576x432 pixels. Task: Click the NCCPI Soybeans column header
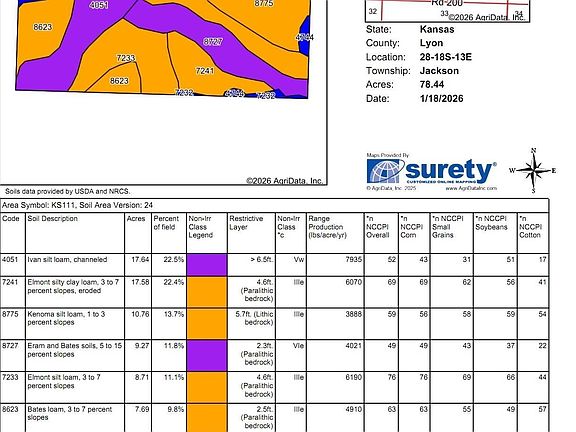tap(491, 223)
